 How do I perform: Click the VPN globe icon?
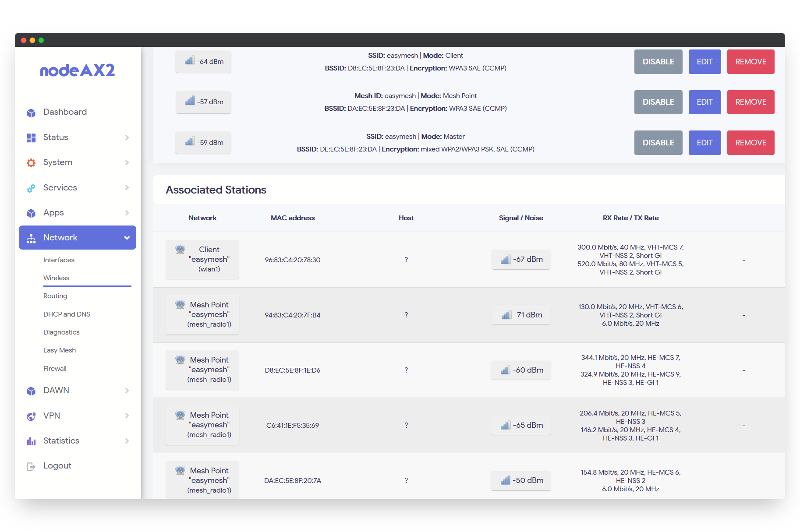(31, 416)
